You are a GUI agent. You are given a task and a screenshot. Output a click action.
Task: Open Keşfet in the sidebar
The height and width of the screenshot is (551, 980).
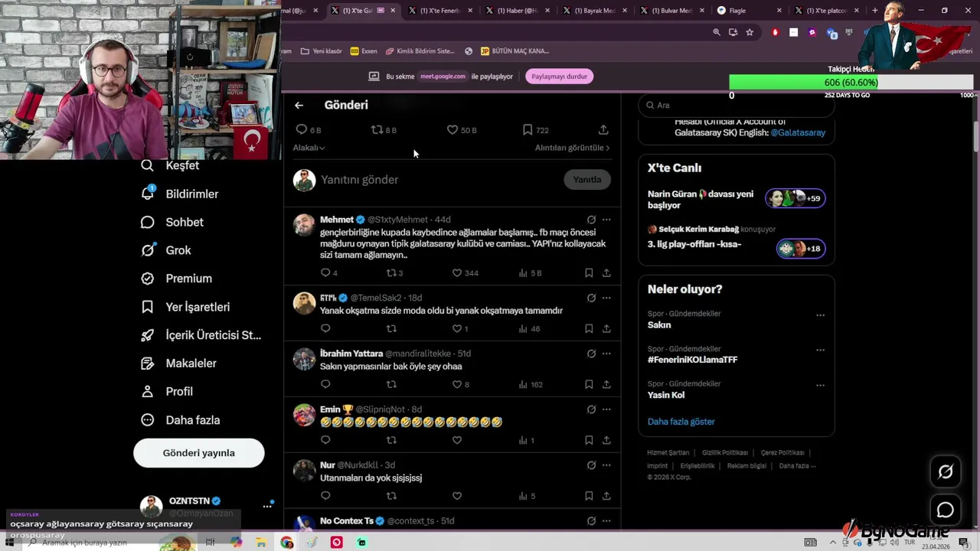coord(170,165)
